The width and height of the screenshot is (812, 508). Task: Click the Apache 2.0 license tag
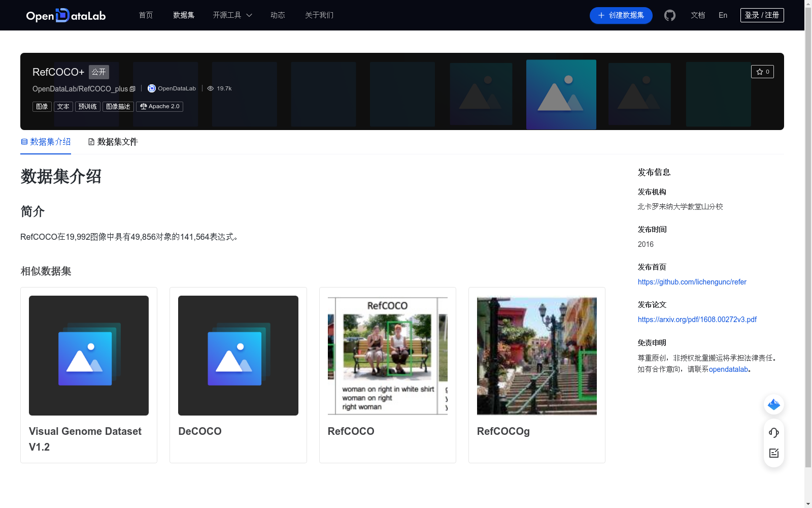(159, 107)
